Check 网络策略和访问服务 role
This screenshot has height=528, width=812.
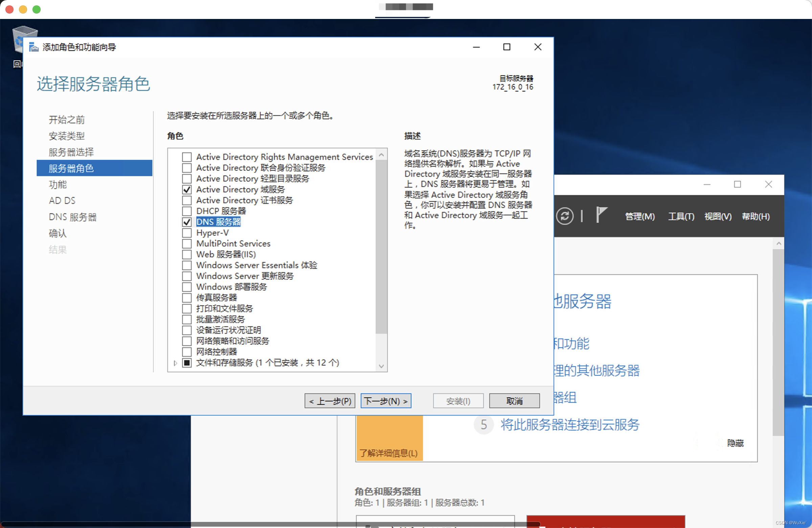(x=187, y=341)
